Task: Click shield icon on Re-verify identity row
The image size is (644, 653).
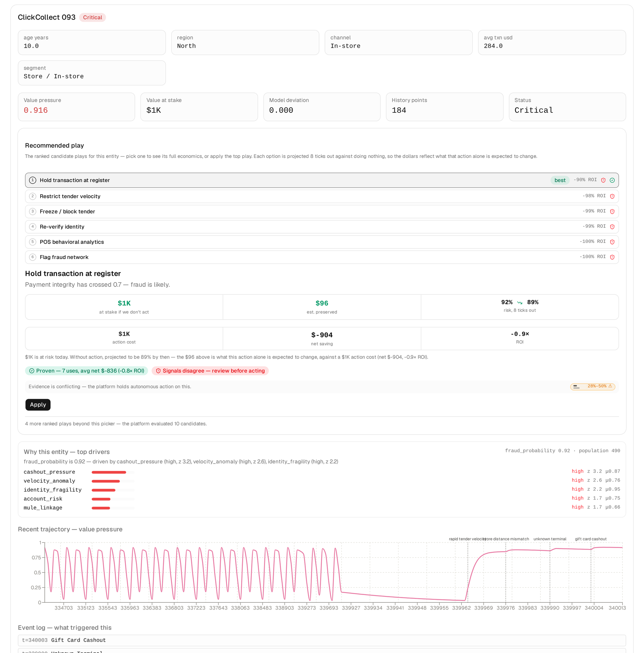Action: [x=612, y=227]
